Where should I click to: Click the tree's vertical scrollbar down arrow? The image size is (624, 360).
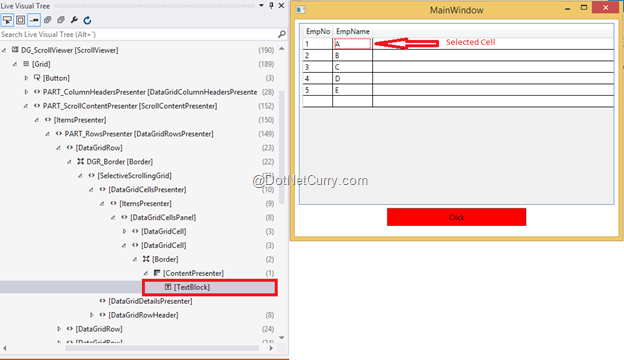tap(282, 338)
